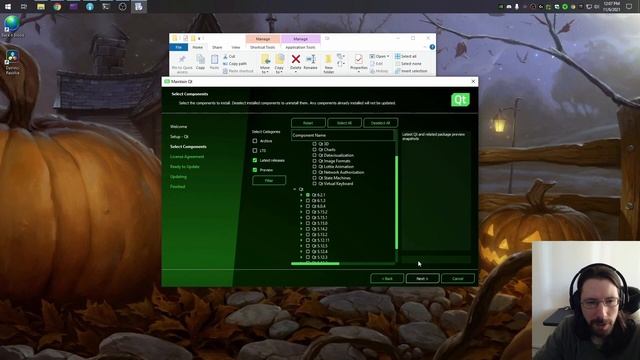640x360 pixels.
Task: Click the Cancel button
Action: pyautogui.click(x=458, y=278)
